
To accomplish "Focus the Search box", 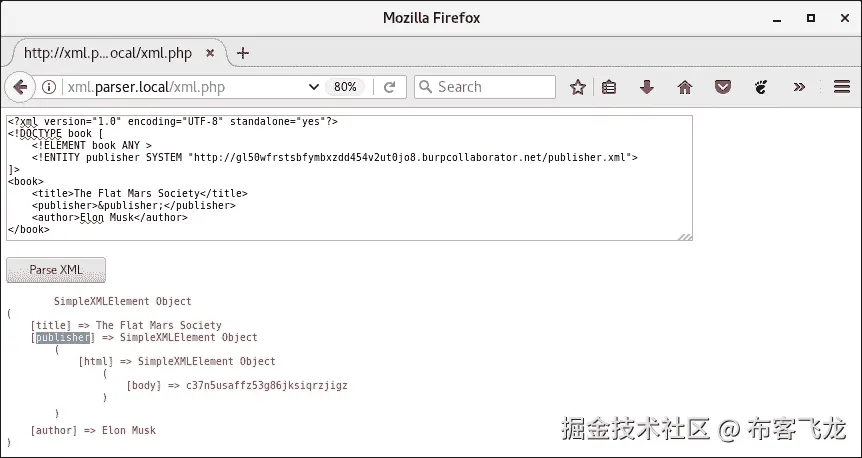I will 490,87.
